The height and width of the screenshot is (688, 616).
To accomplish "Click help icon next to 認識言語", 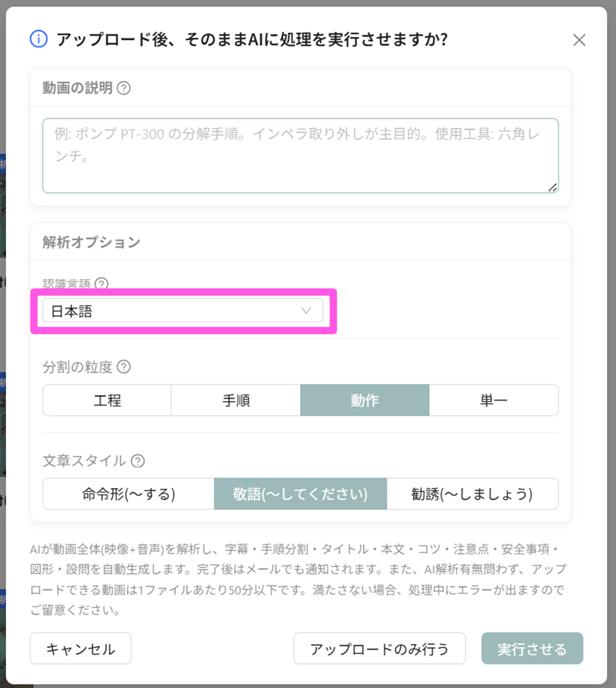I will coord(101,284).
